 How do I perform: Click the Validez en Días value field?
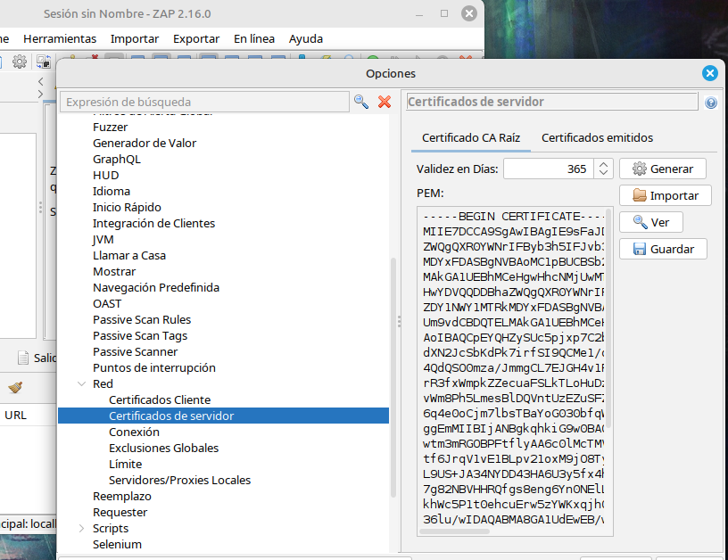coord(549,169)
